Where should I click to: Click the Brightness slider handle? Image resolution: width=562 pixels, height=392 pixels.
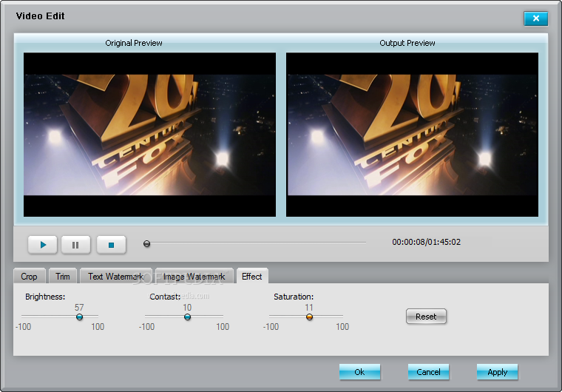coord(80,317)
